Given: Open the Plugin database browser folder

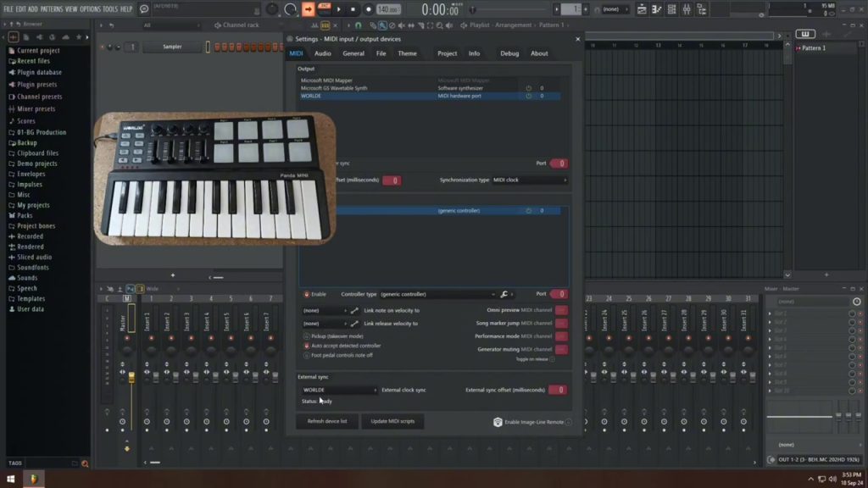Looking at the screenshot, I should 39,73.
